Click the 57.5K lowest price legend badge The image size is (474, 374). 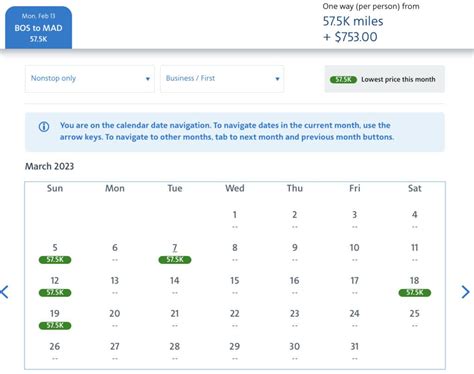343,79
